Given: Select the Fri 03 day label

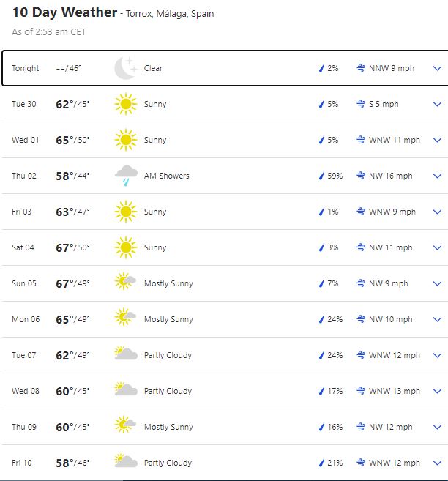Looking at the screenshot, I should [23, 212].
